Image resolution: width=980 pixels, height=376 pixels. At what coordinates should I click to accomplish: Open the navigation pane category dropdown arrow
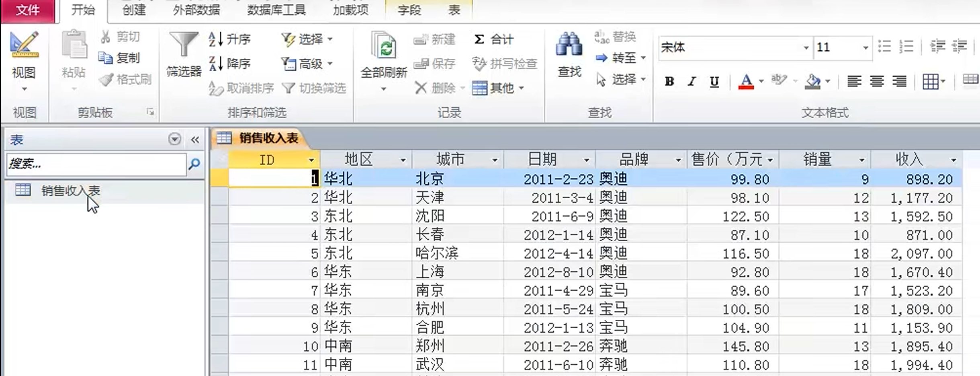click(174, 139)
